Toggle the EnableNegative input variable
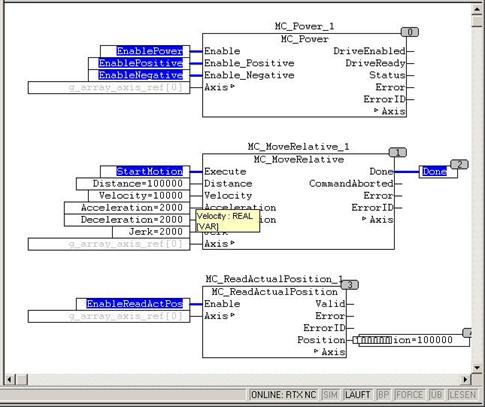The image size is (485, 407). tap(139, 75)
